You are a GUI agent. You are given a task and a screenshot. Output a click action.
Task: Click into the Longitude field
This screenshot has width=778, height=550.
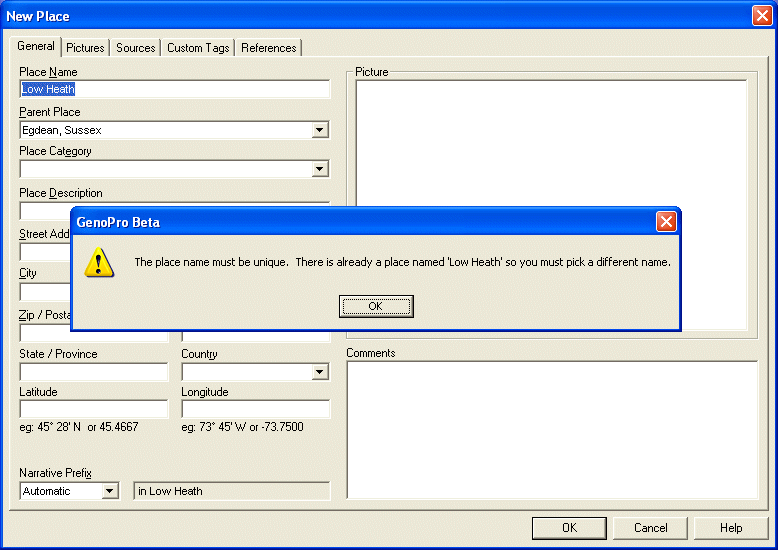[x=255, y=409]
